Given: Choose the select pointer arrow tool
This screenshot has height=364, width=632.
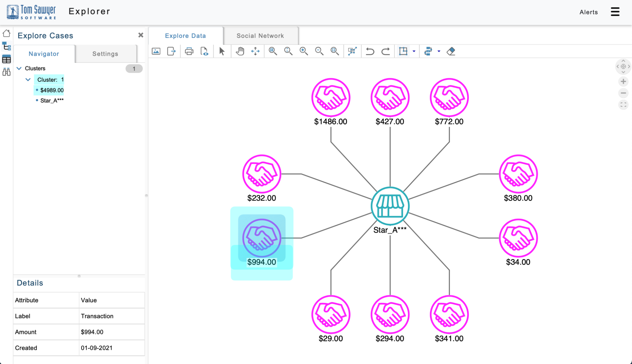Looking at the screenshot, I should (222, 51).
